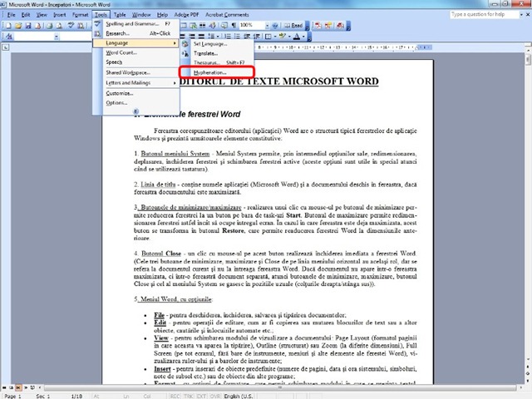Click Spelling and Grammar menu entry
Image resolution: width=532 pixels, height=399 pixels.
click(136, 24)
